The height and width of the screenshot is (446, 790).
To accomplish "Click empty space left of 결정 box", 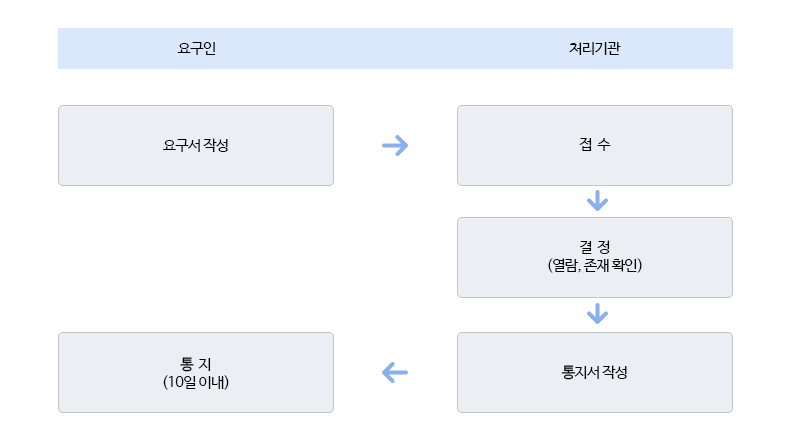I will click(x=252, y=258).
